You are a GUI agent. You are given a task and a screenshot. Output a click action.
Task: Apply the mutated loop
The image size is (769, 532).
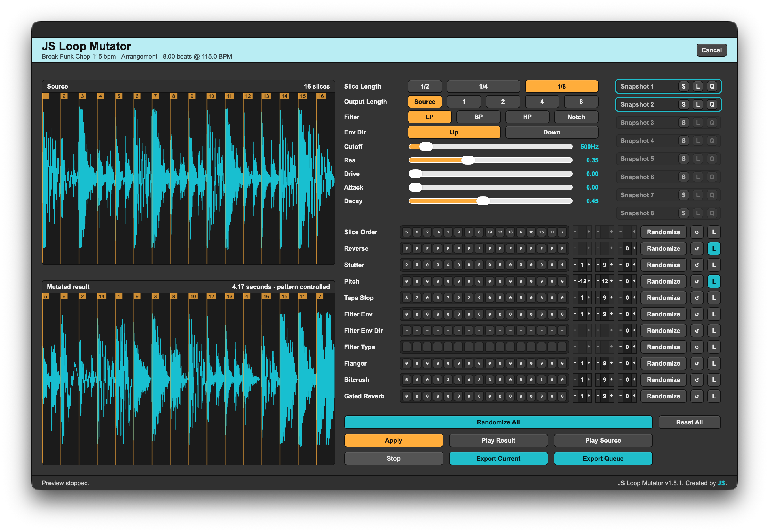pyautogui.click(x=394, y=441)
